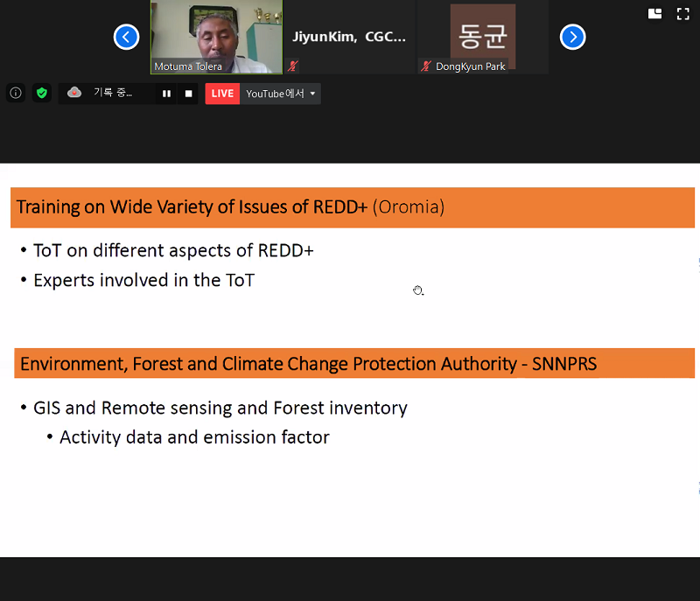Click the green encryption shield icon
The width and height of the screenshot is (700, 601).
[42, 94]
